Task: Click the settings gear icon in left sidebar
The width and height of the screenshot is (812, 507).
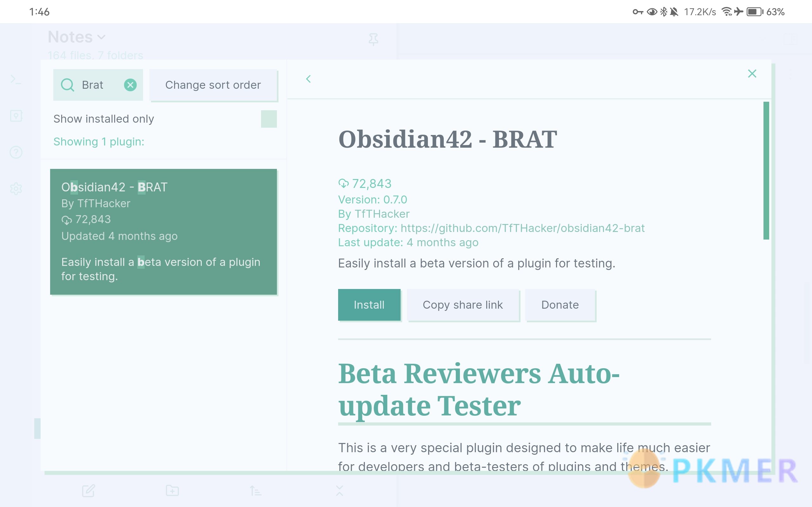Action: (16, 189)
